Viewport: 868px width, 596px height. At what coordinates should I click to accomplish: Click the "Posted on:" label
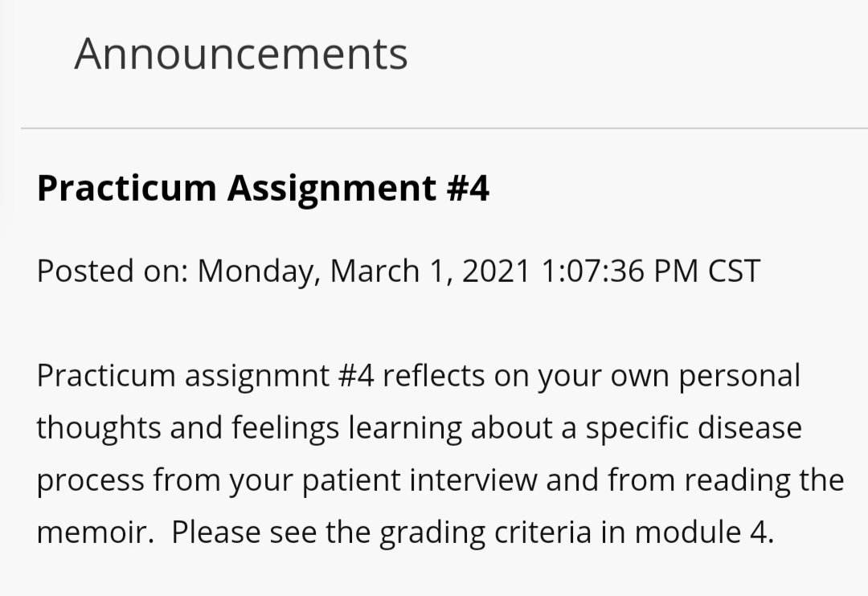(x=112, y=271)
